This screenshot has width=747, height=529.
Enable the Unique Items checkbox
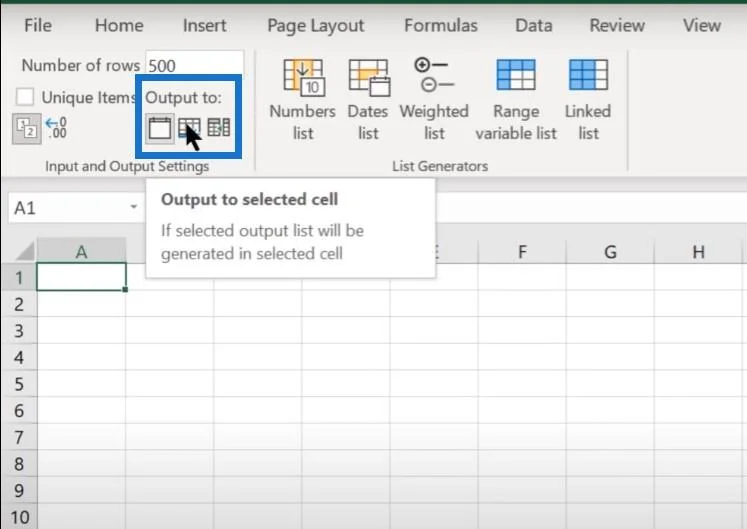point(25,97)
